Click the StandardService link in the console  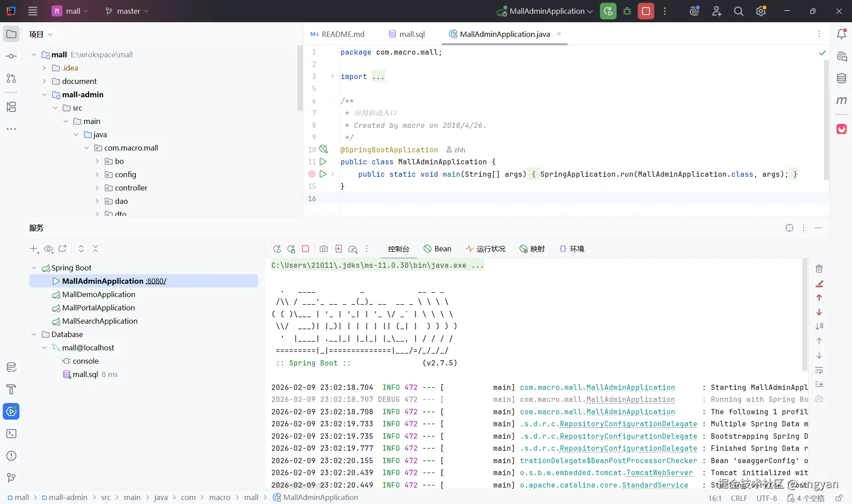[655, 485]
